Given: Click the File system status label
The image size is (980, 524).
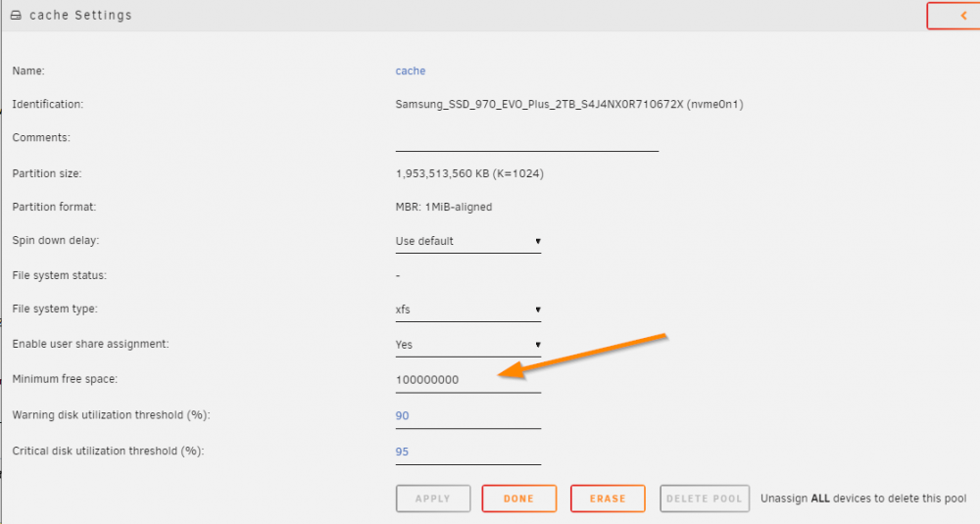Looking at the screenshot, I should (60, 275).
